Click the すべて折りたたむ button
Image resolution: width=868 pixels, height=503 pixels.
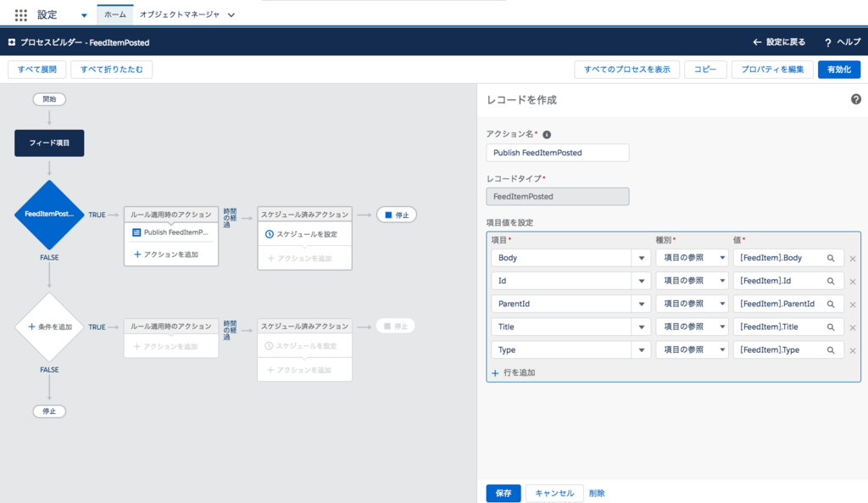point(112,70)
